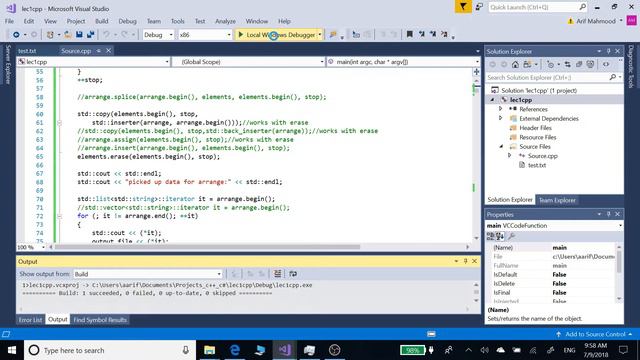Switch to the Error List tab

(30, 320)
